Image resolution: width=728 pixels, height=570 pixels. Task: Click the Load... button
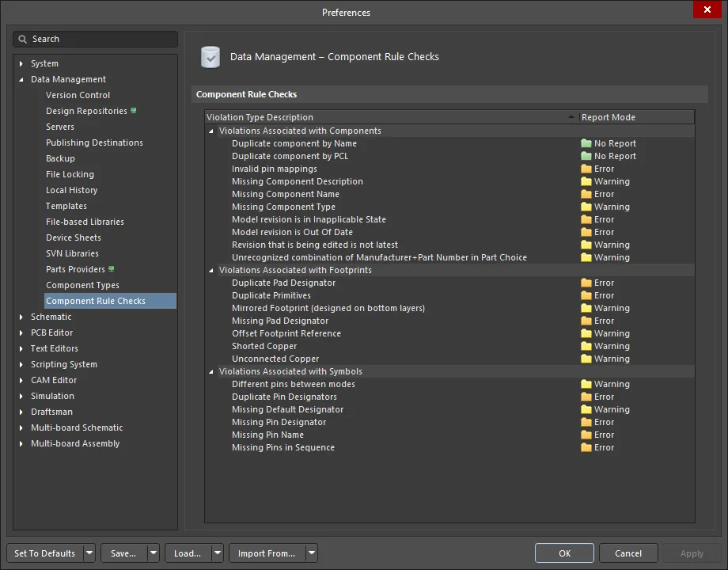pyautogui.click(x=188, y=553)
